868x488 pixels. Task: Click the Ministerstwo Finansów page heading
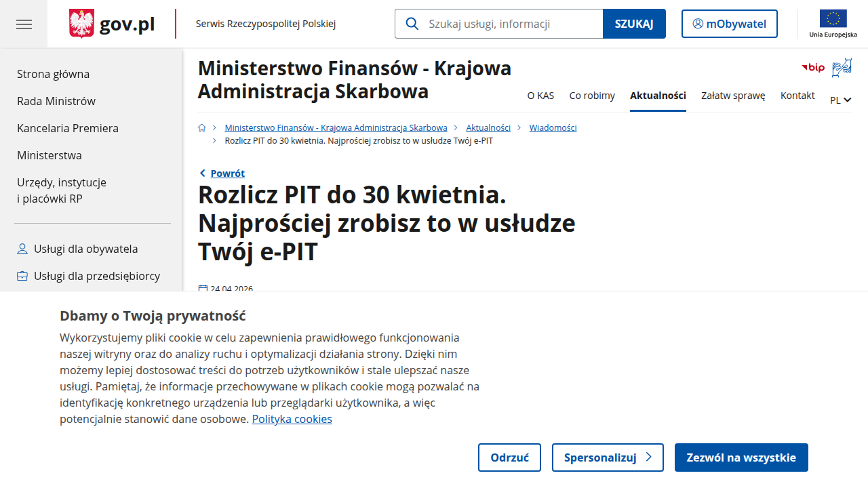[x=355, y=79]
